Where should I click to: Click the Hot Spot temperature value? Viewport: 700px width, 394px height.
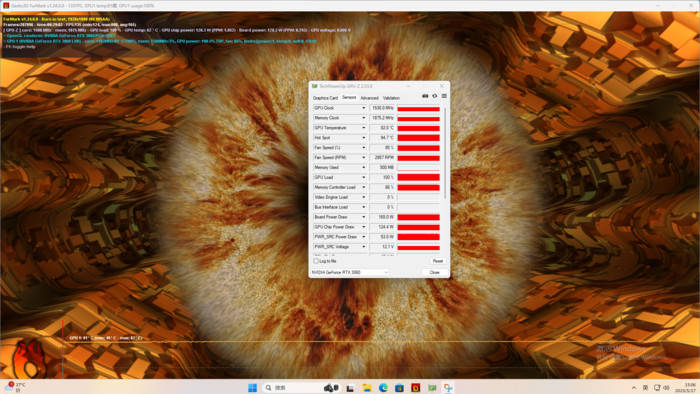(x=383, y=138)
